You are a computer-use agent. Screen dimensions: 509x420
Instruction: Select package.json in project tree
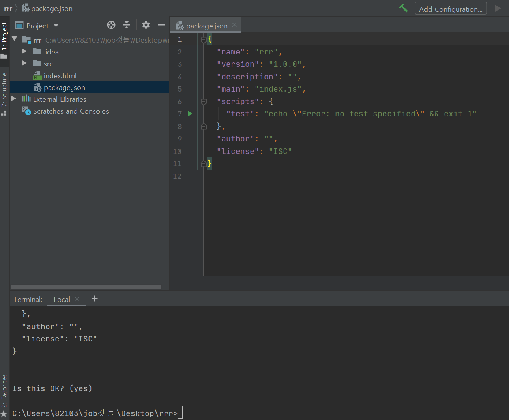tap(64, 87)
